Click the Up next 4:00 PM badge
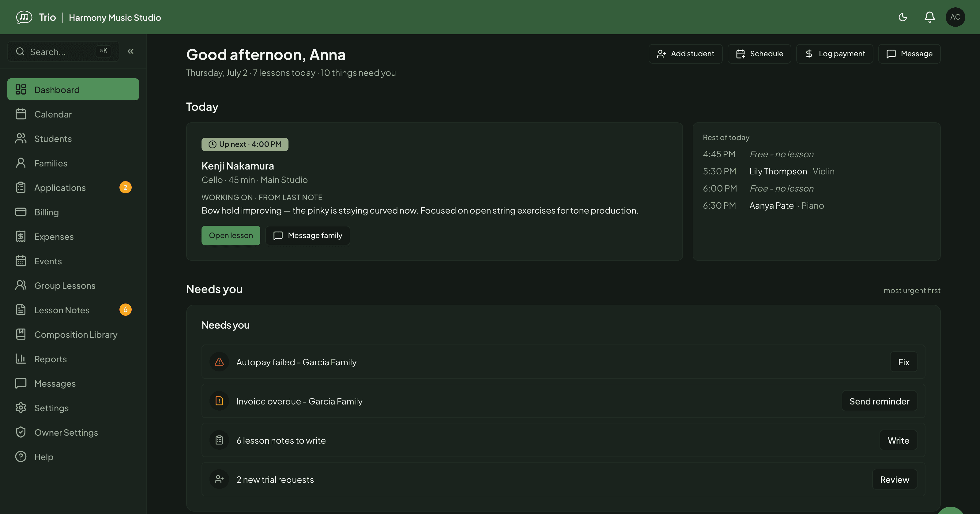The width and height of the screenshot is (980, 514). [x=245, y=144]
